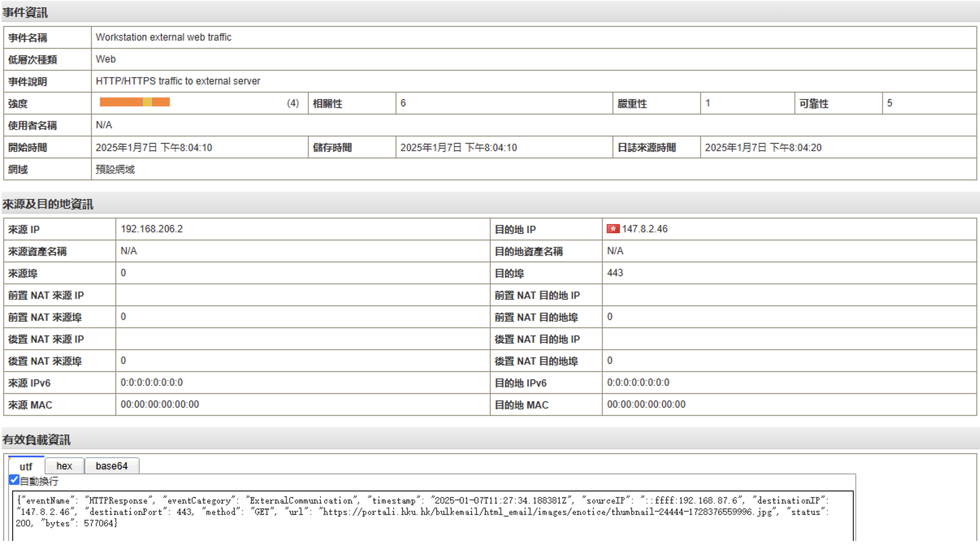Click the log source time value

tap(763, 148)
